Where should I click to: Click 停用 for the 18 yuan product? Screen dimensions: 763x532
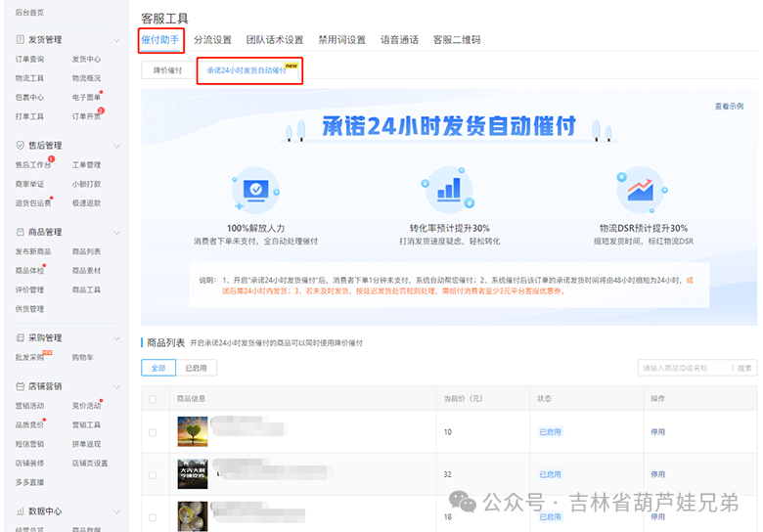(x=658, y=516)
